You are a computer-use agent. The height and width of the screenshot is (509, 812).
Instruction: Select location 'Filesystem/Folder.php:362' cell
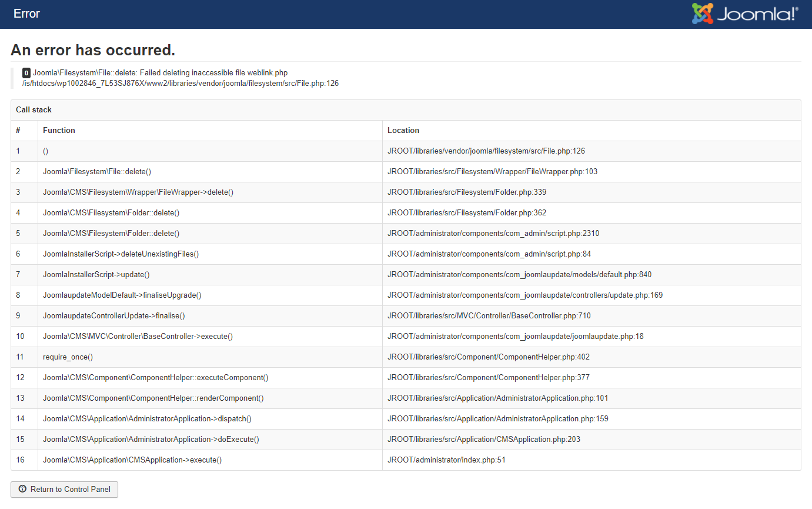592,213
